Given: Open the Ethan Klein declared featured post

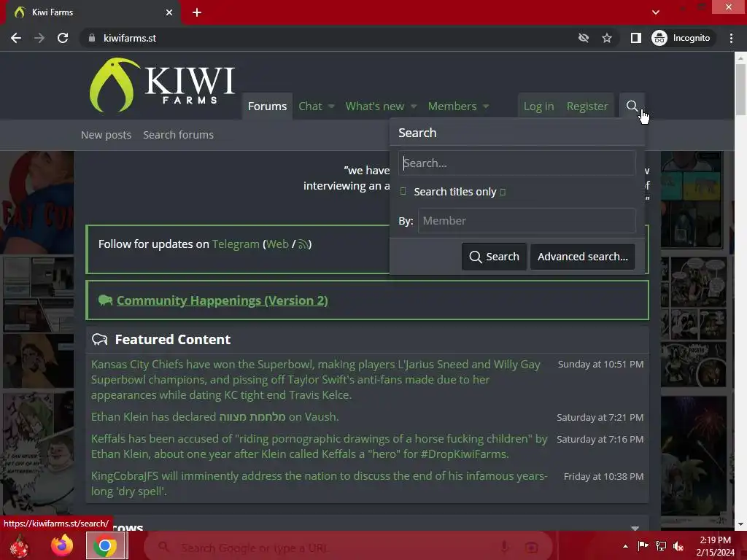Looking at the screenshot, I should [x=215, y=416].
